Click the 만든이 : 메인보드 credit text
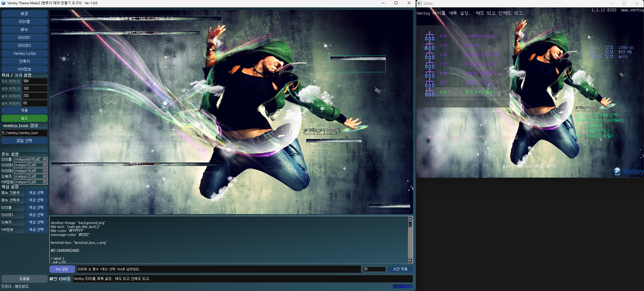This screenshot has height=291, width=644. 15,286
